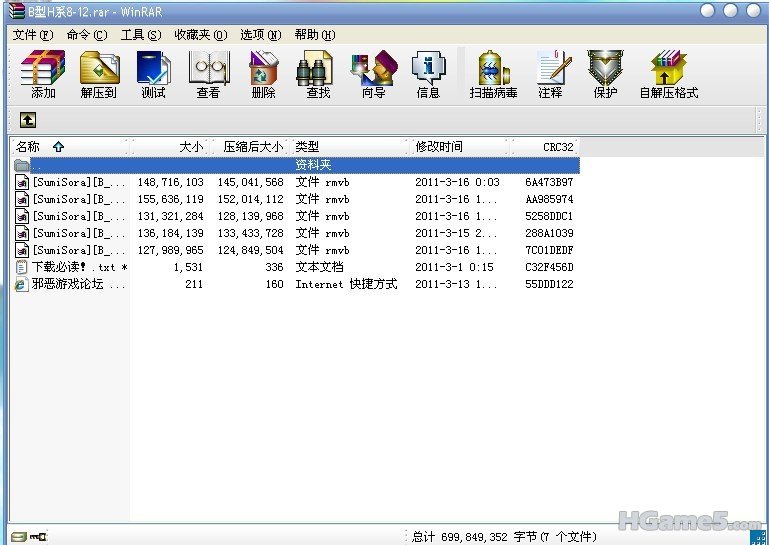Run 扫描病毒 (Virus Scan) icon
This screenshot has height=545, width=769.
pos(493,74)
